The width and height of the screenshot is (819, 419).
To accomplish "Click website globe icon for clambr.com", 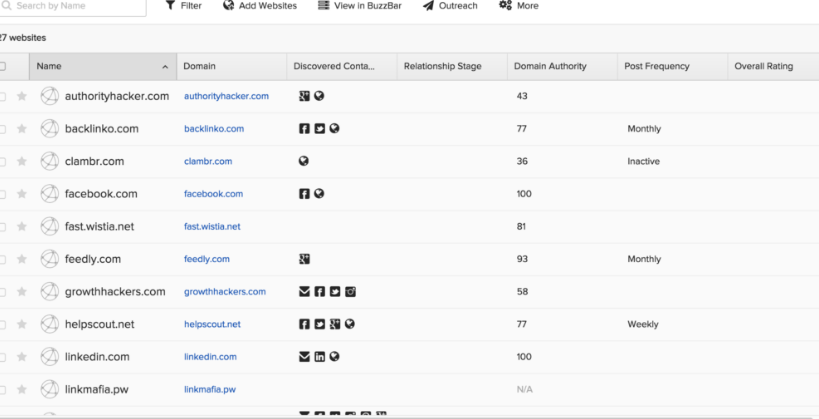I will (x=303, y=161).
